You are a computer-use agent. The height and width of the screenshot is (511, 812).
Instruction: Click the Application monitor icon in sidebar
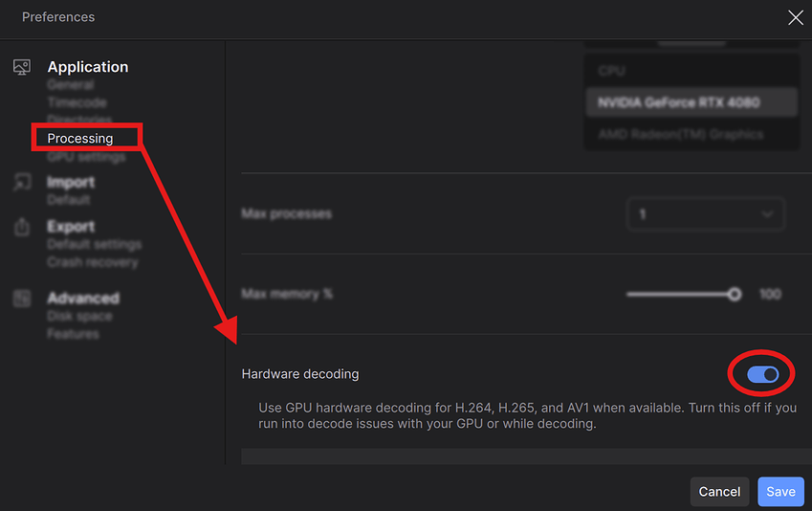pyautogui.click(x=22, y=67)
